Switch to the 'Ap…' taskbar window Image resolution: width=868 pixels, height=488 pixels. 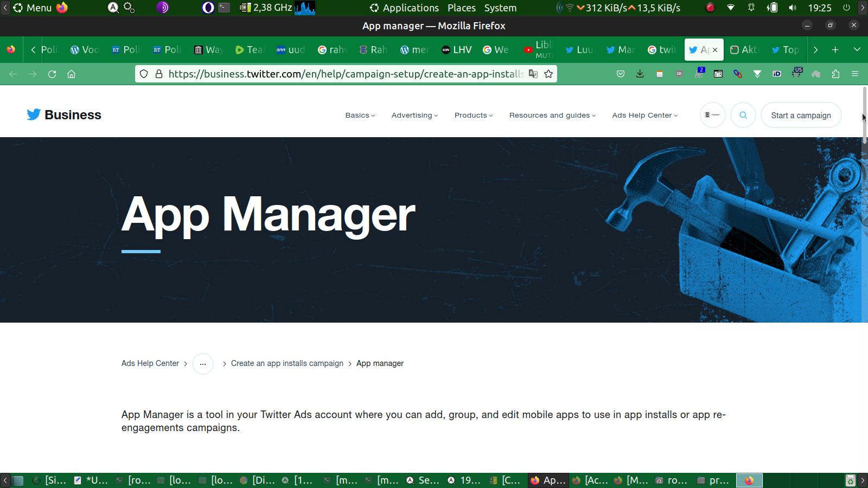point(548,480)
